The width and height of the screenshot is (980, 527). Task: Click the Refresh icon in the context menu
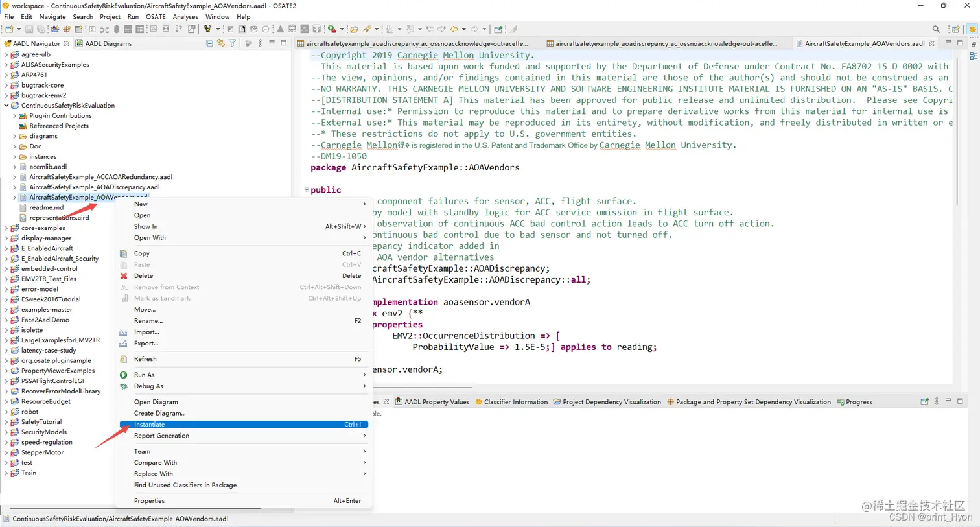tap(124, 359)
